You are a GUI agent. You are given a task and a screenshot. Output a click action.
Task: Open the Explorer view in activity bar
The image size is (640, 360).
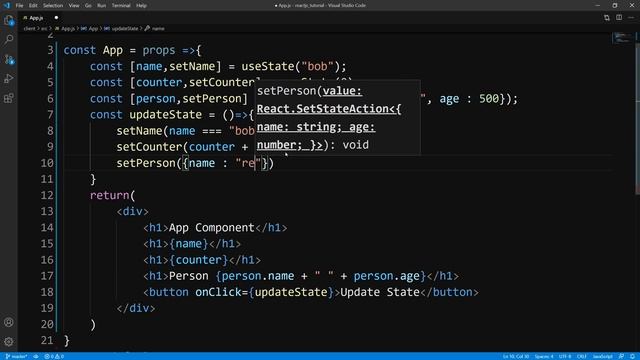point(9,20)
